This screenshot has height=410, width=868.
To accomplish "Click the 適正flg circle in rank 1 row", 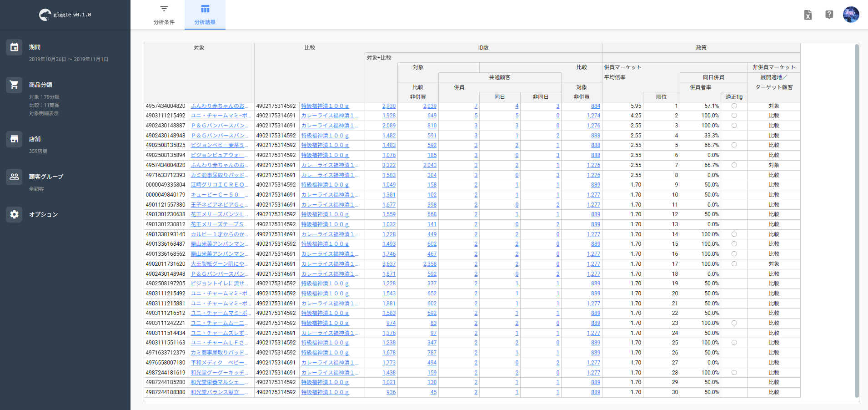I will point(734,106).
